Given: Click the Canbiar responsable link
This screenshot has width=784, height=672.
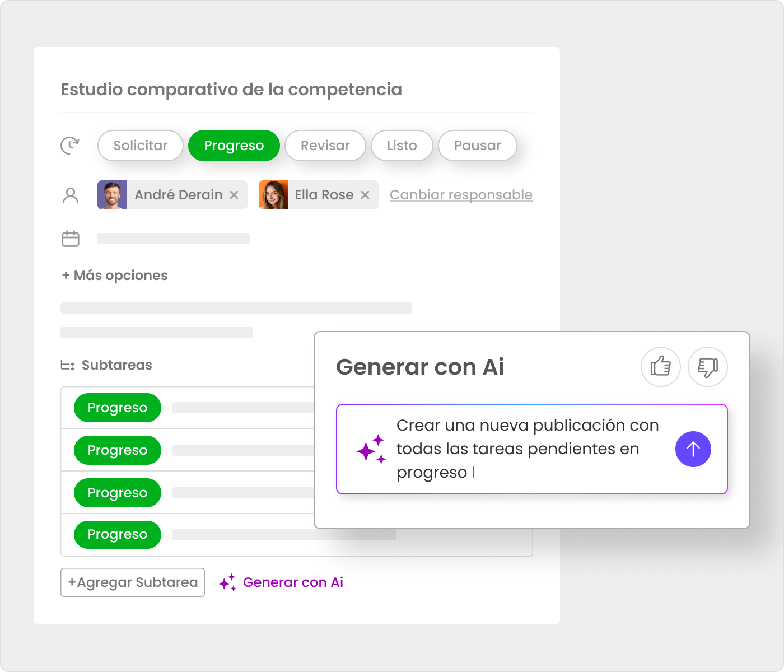Looking at the screenshot, I should pos(461,195).
